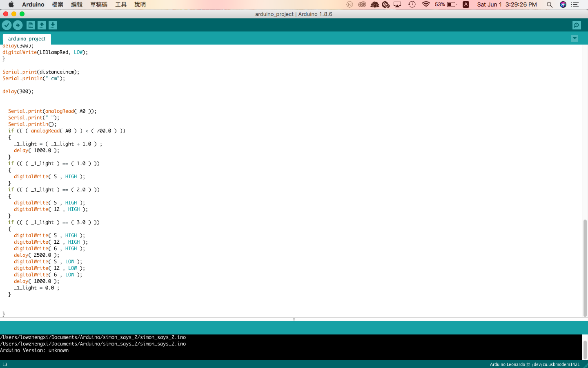The image size is (588, 368).
Task: Click the Wi-Fi status icon
Action: coord(426,4)
